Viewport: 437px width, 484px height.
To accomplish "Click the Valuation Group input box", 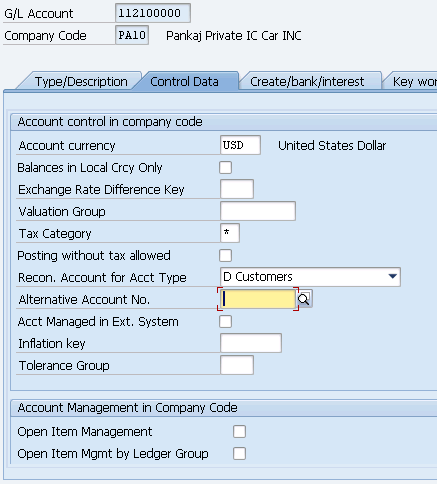I will point(258,211).
